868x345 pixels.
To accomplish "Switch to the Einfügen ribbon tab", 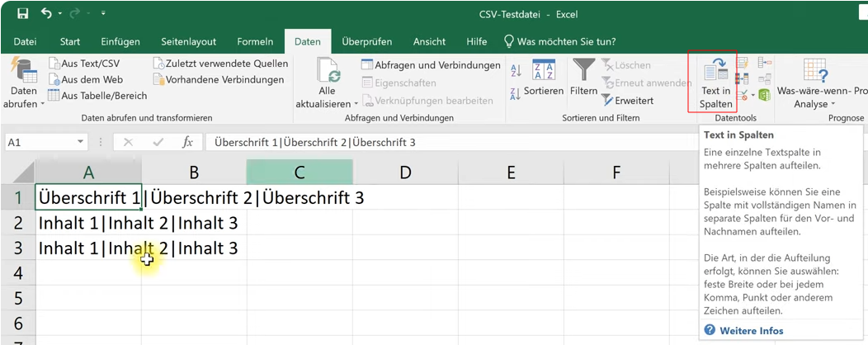I will [120, 41].
